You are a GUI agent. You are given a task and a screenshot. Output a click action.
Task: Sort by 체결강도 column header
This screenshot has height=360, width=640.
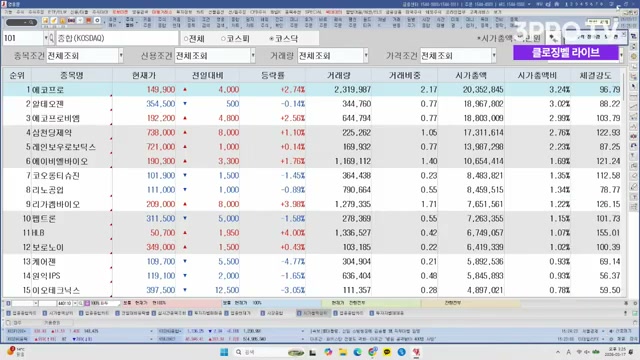tap(596, 76)
